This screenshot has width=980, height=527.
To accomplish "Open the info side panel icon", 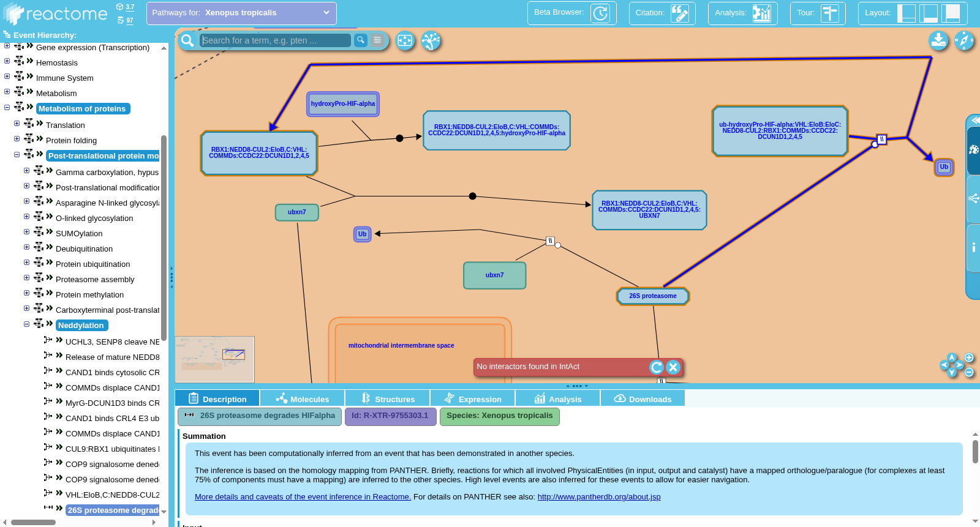I will tap(973, 247).
